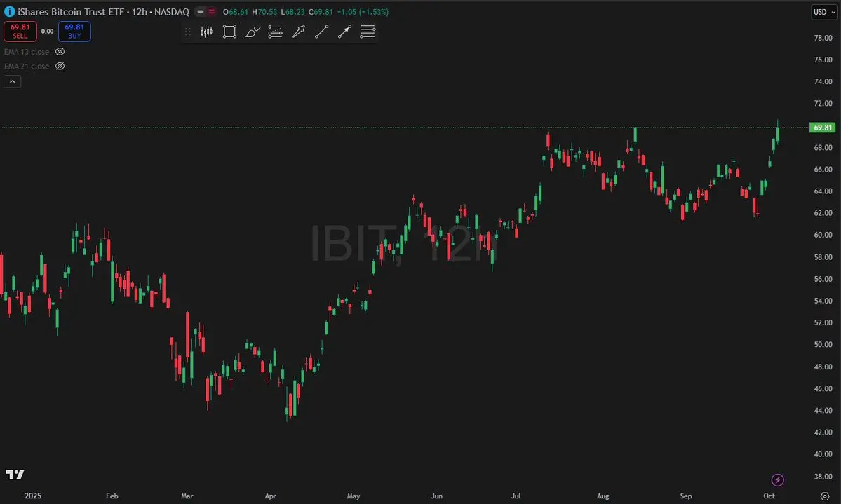This screenshot has height=504, width=841.
Task: Click 38.00 on the price scale
Action: click(823, 476)
